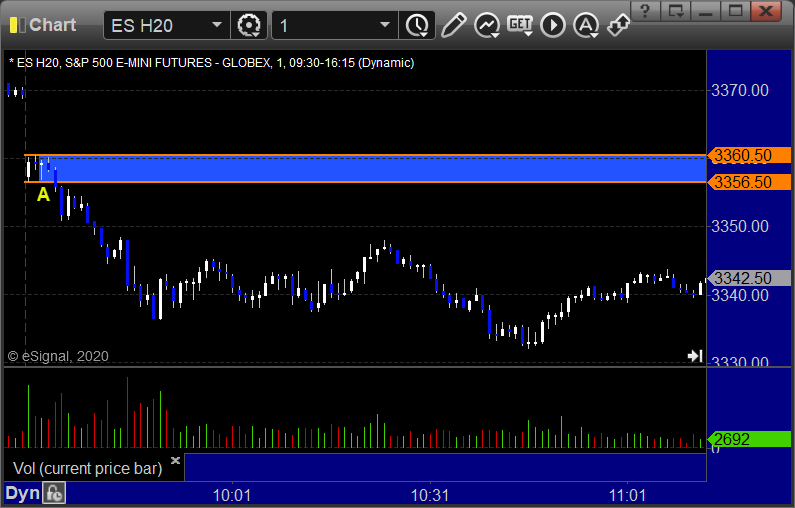Click the 11:01 time axis label
The image size is (795, 508).
click(627, 495)
